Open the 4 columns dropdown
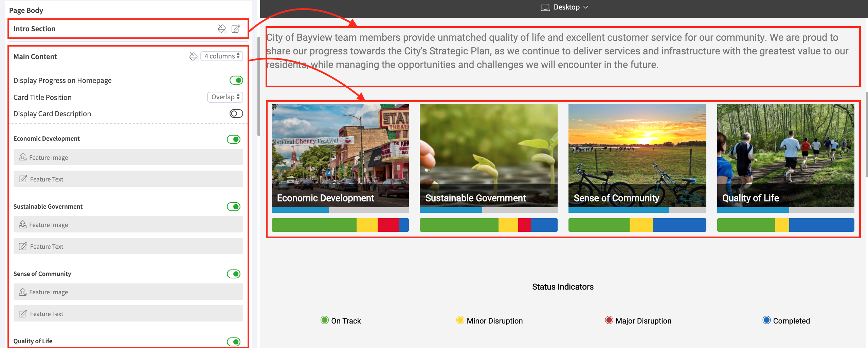 pos(222,56)
